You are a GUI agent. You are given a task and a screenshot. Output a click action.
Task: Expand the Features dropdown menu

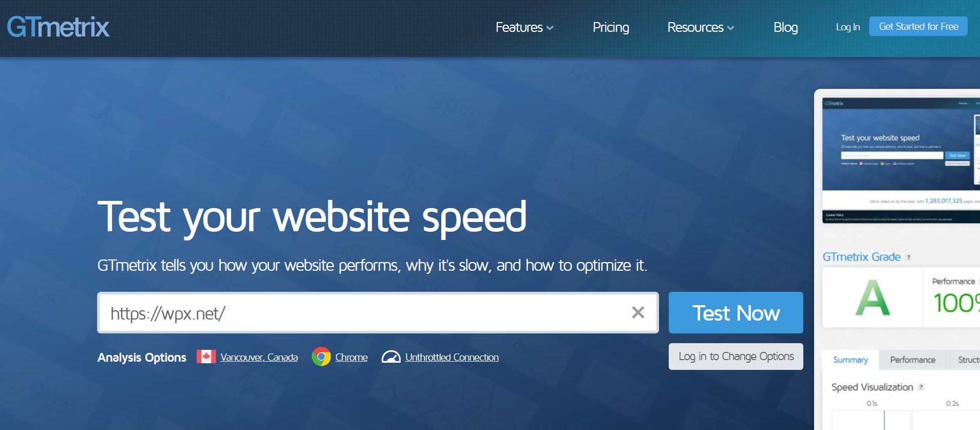pos(524,27)
